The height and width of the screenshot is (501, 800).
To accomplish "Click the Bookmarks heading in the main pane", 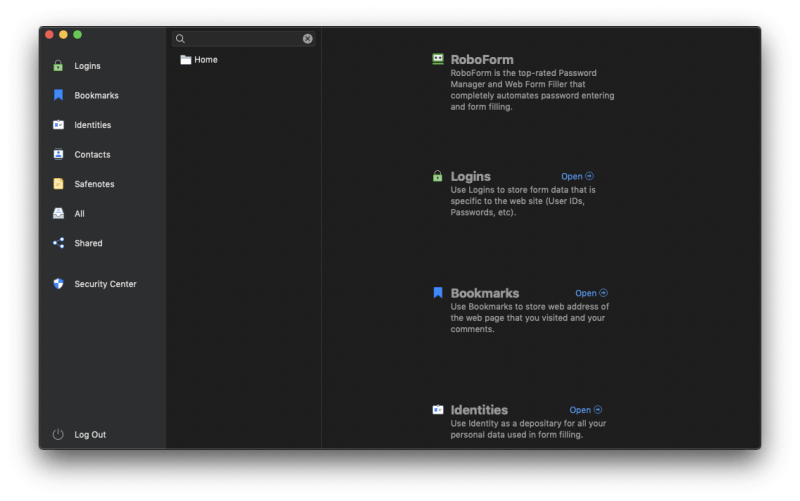I will 485,293.
